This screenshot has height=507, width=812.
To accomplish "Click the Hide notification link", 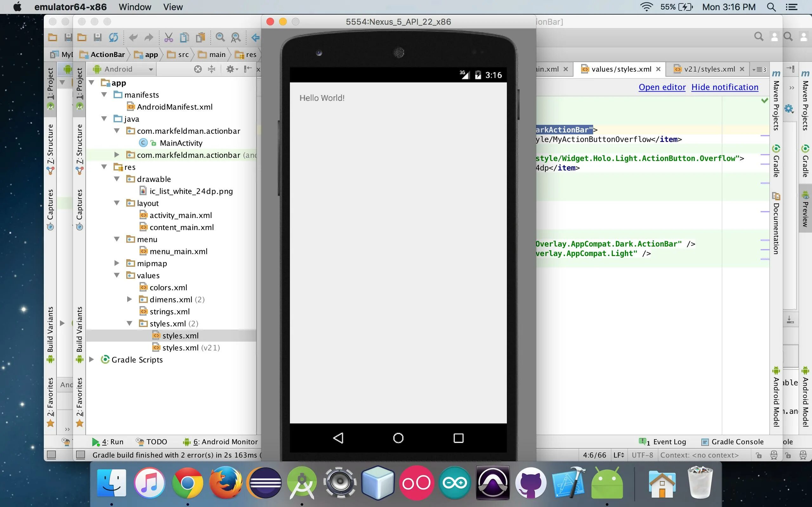I will point(724,87).
